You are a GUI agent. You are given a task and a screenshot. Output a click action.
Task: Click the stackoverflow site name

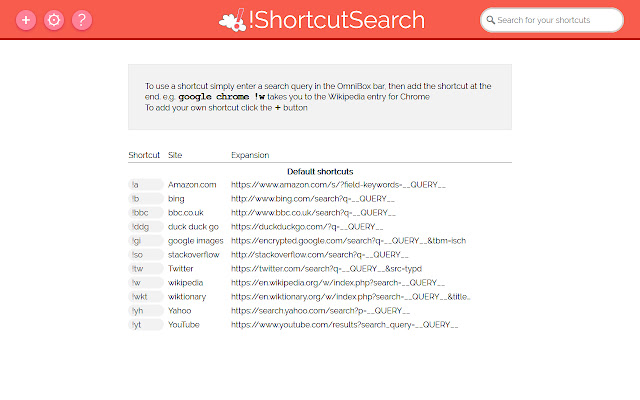pyautogui.click(x=194, y=255)
